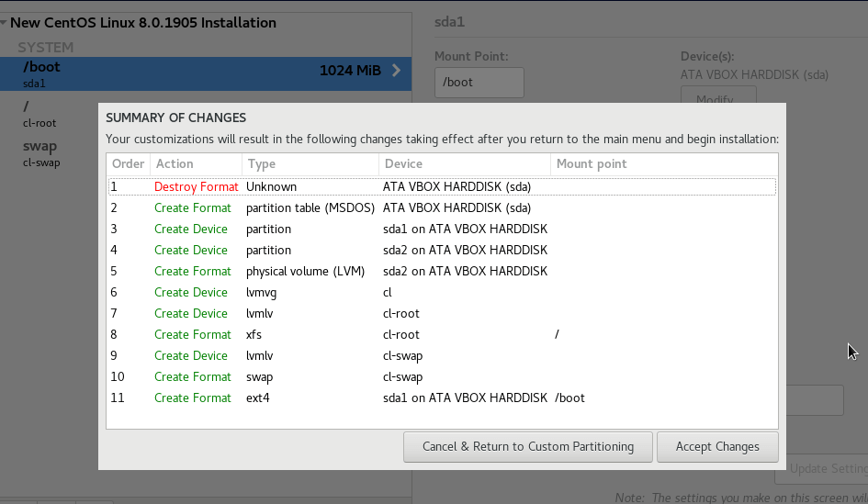This screenshot has height=504, width=868.
Task: Click the Action column header
Action: coord(196,163)
